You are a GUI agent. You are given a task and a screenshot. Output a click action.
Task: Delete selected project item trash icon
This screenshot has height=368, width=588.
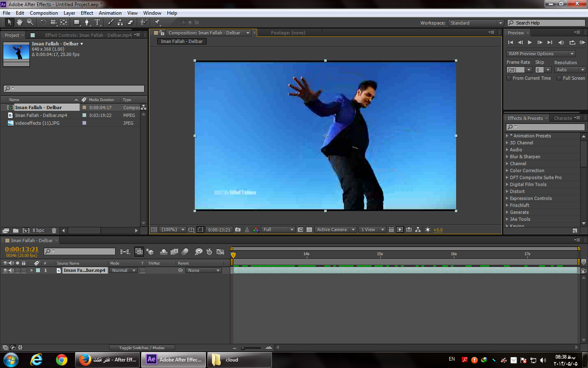tap(54, 231)
